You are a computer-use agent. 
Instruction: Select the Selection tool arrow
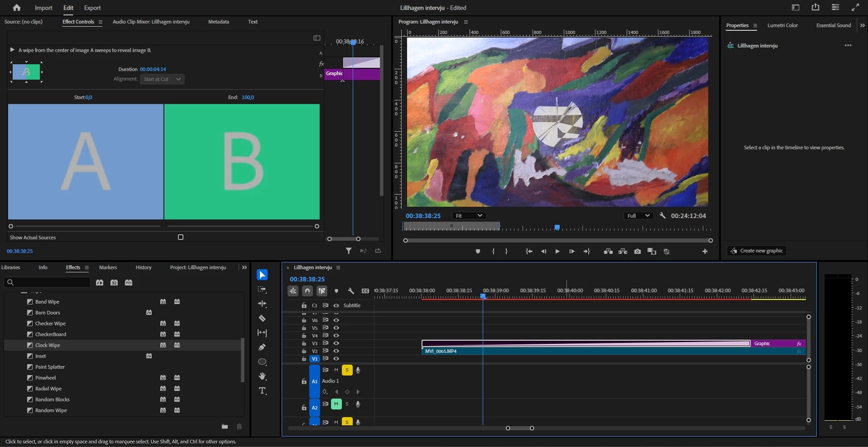[262, 275]
